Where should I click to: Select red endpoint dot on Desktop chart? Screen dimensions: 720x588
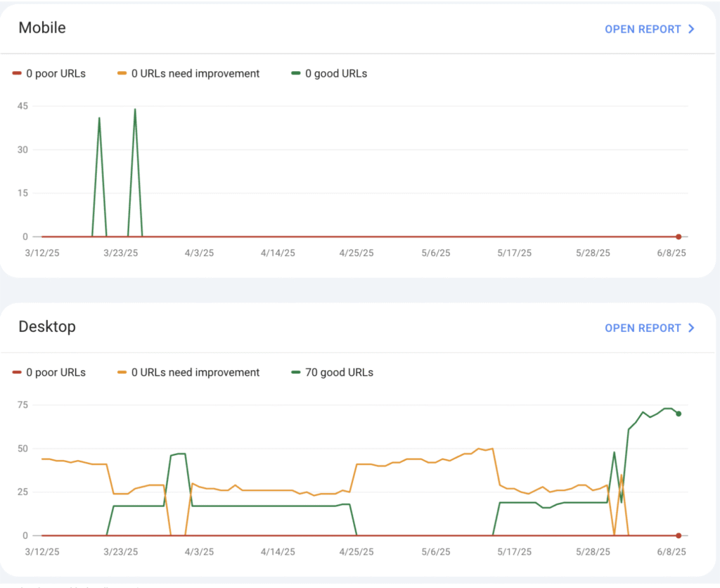pyautogui.click(x=679, y=536)
